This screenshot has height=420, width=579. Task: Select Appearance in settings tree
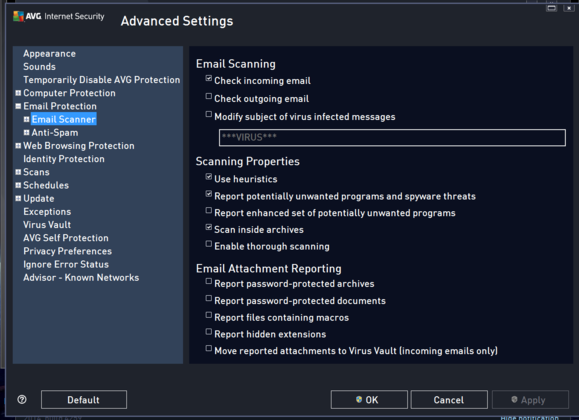click(x=49, y=54)
